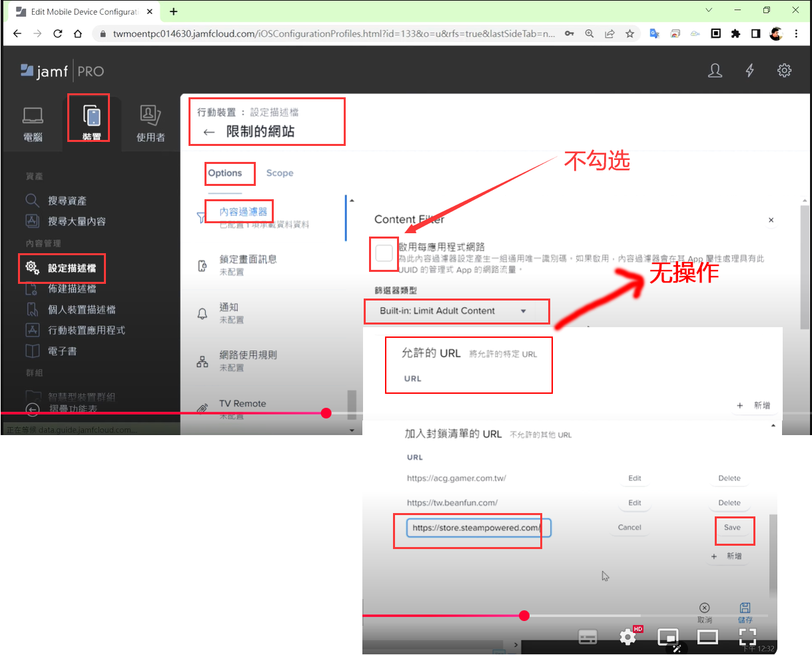Enter fullscreen with the video fullscreen icon
The image size is (812, 655).
click(x=747, y=638)
